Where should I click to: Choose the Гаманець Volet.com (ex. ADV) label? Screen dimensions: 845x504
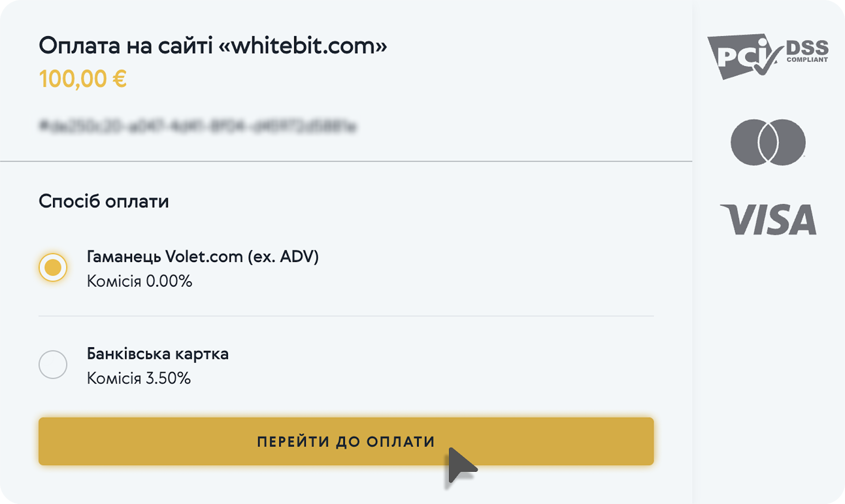203,256
